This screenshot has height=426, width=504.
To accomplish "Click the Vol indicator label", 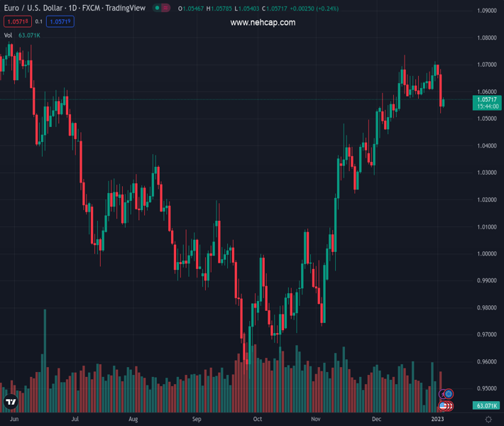I will 8,35.
